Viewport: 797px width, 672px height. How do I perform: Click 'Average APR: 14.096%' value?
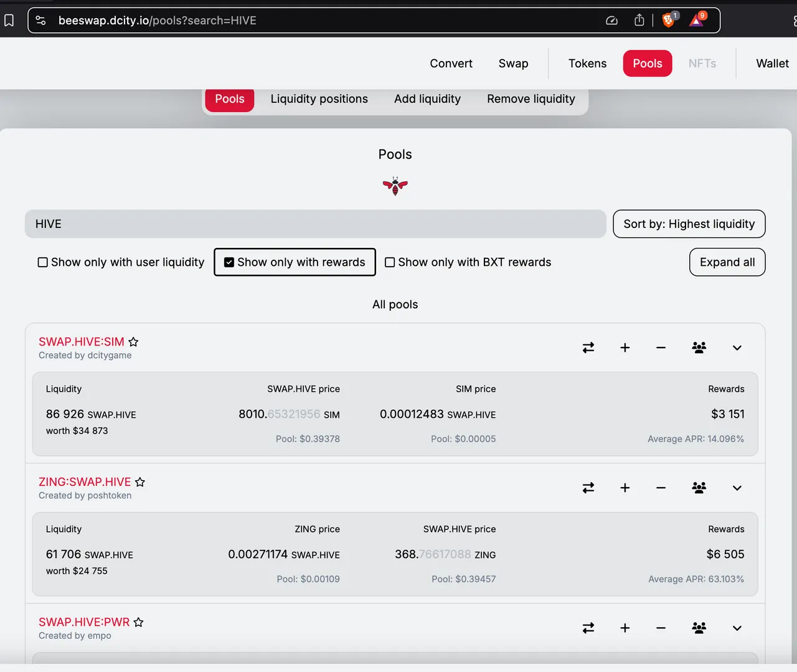696,439
